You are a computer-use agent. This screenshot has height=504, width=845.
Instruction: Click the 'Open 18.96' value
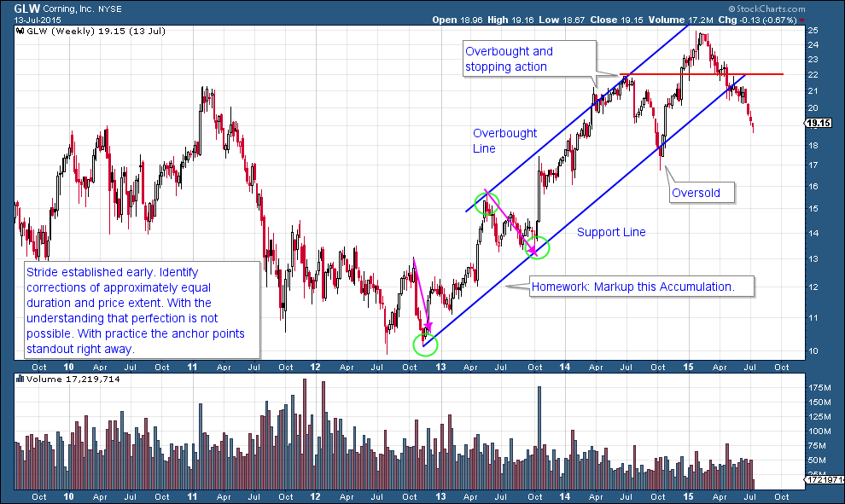[458, 20]
